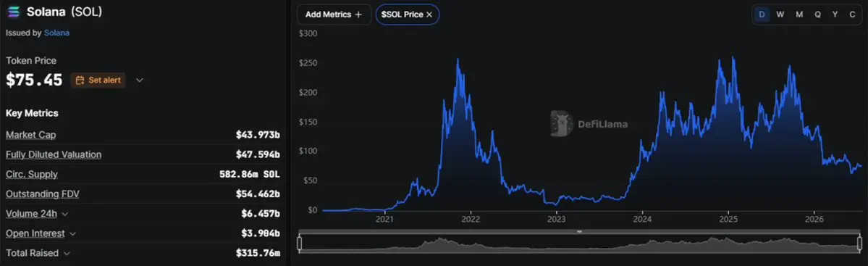Open the Solana issuer link
The image size is (868, 266).
[56, 33]
